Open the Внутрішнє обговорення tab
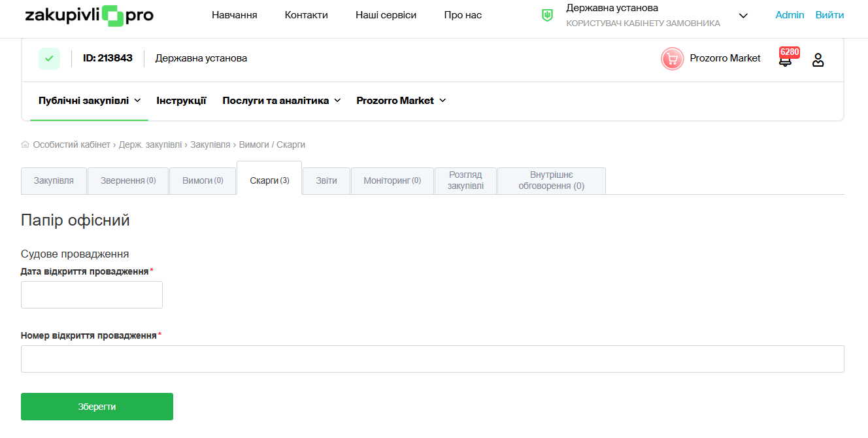This screenshot has height=438, width=868. pos(551,180)
